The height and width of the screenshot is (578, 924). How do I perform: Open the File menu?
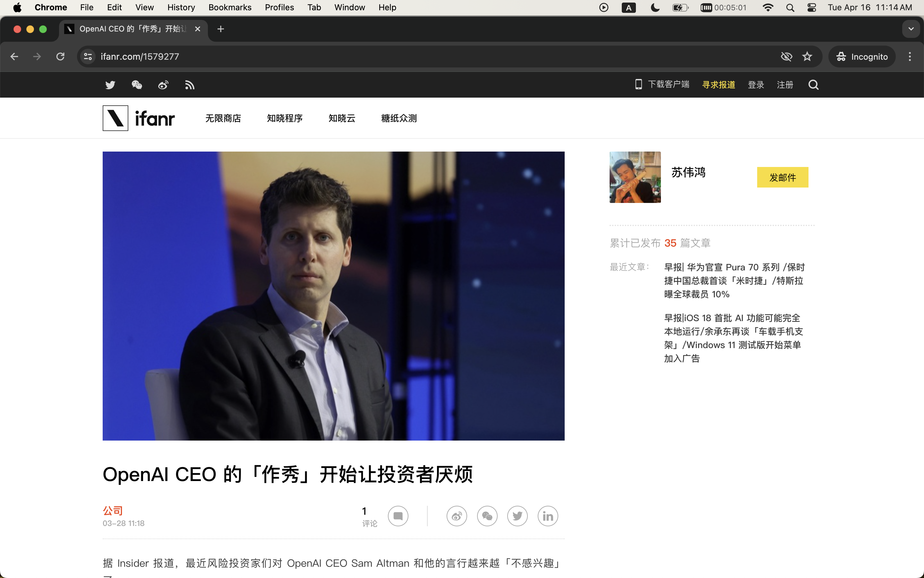87,7
